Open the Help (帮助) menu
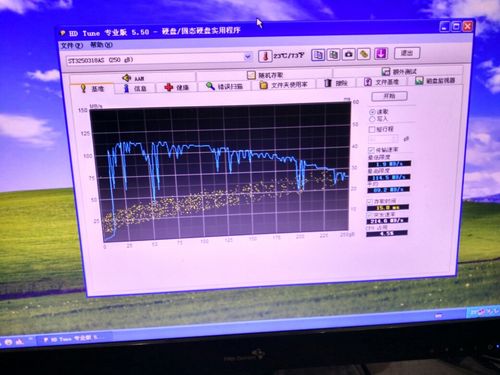The image size is (500, 375). point(101,44)
